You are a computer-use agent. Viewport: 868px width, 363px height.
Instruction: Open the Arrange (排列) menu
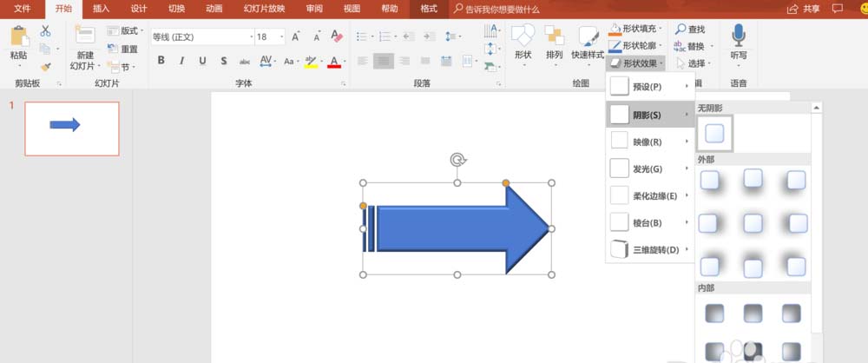click(x=554, y=45)
